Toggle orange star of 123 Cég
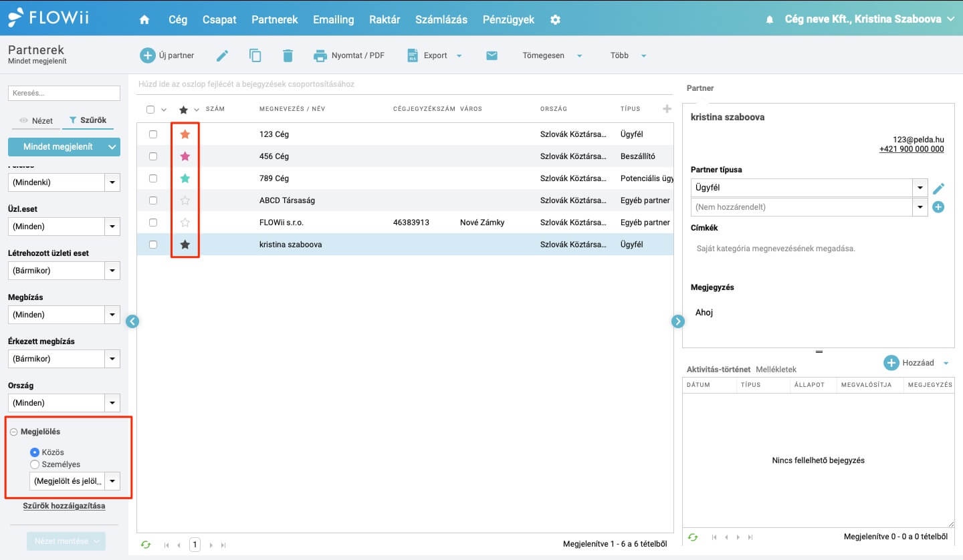The height and width of the screenshot is (560, 963). [185, 134]
